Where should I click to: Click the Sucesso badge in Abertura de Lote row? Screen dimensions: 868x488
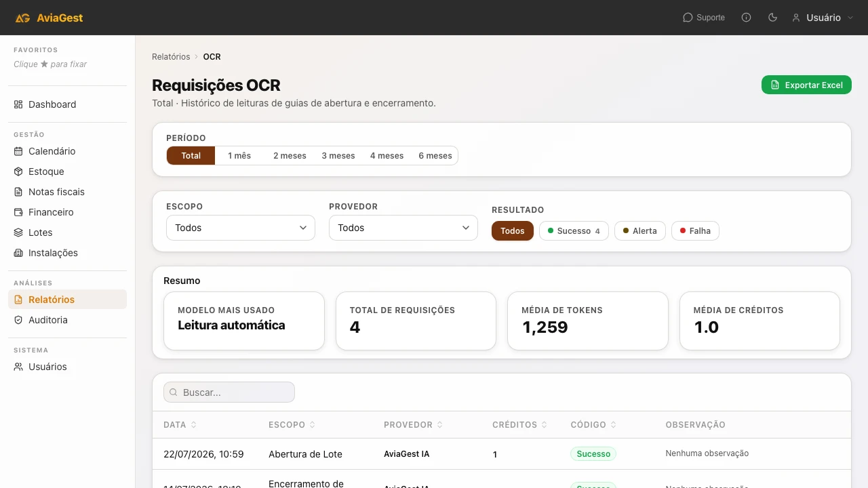pos(593,454)
